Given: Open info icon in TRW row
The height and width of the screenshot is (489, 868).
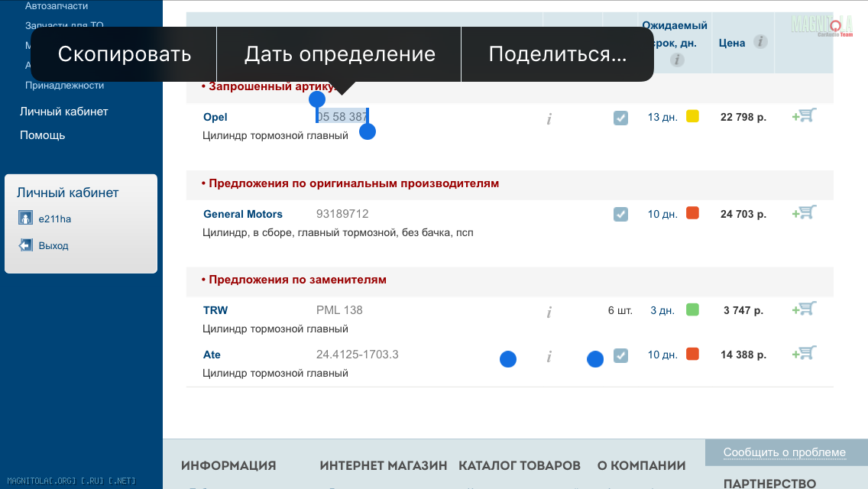Looking at the screenshot, I should [549, 313].
